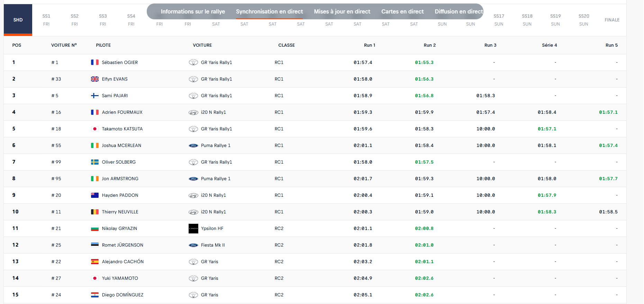Image resolution: width=644 pixels, height=304 pixels.
Task: Open Diffusion en direct
Action: click(x=459, y=11)
